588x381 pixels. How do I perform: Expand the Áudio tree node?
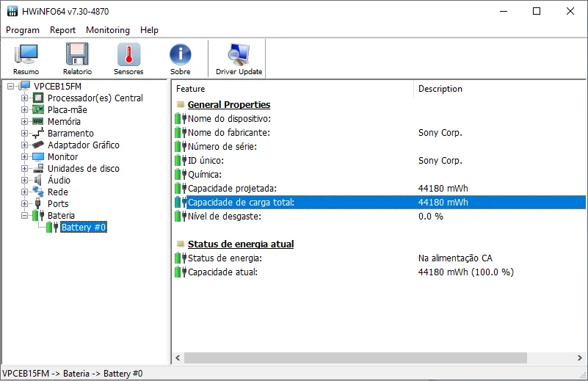pos(24,180)
